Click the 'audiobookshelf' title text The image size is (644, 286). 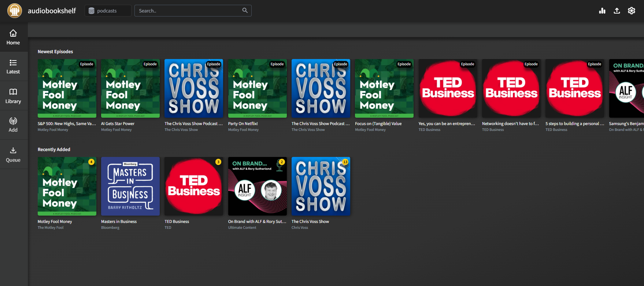click(x=52, y=11)
